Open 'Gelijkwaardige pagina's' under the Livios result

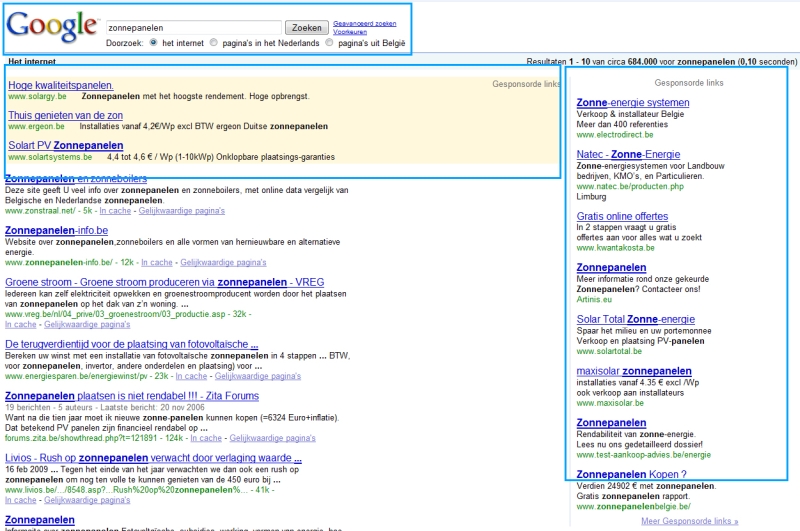[87, 500]
